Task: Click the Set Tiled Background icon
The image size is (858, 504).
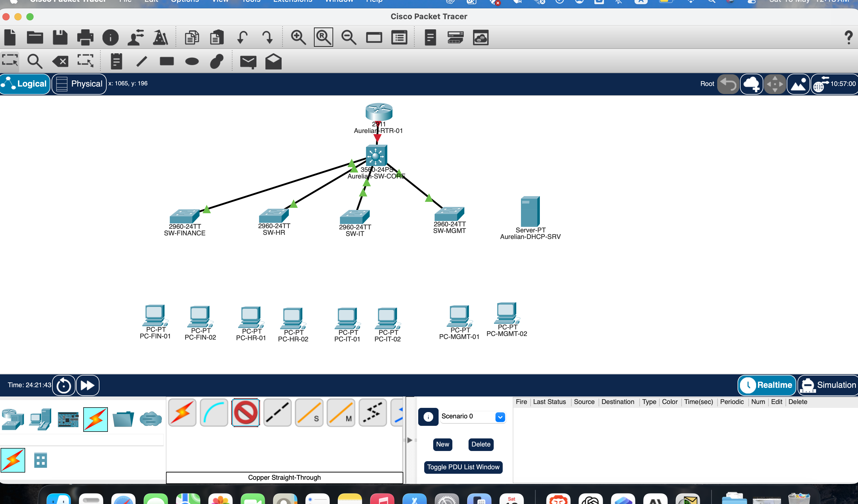Action: (798, 84)
